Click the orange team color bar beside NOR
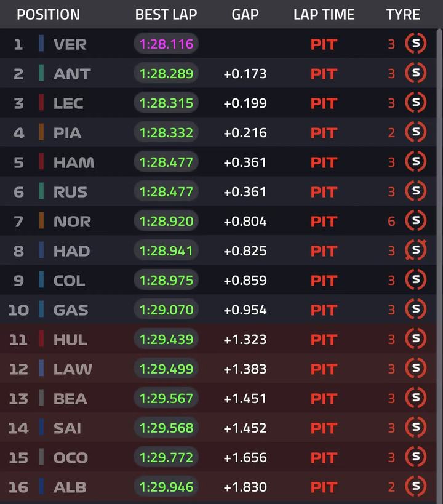Viewport: 443px width, 504px height. click(x=41, y=221)
